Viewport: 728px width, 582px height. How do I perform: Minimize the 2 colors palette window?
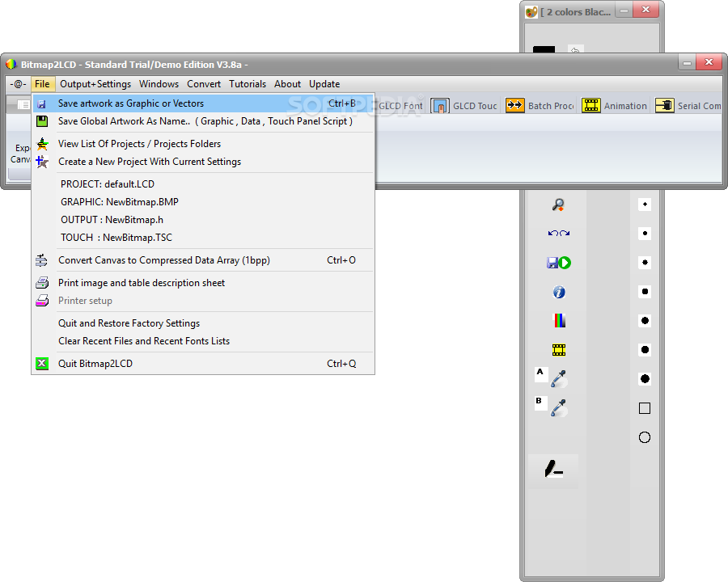pos(624,11)
